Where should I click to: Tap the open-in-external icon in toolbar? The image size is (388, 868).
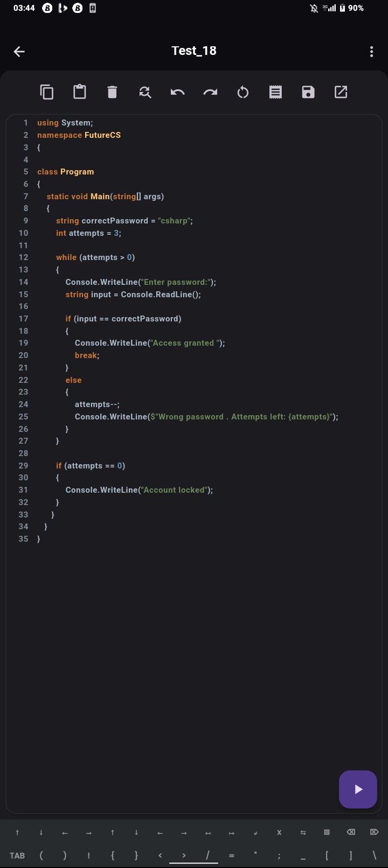(x=341, y=92)
